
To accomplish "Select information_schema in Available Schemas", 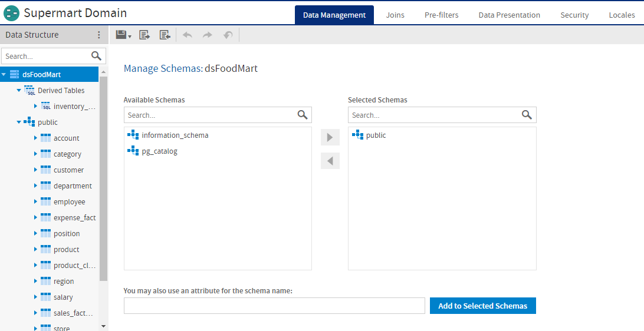I will (x=175, y=135).
